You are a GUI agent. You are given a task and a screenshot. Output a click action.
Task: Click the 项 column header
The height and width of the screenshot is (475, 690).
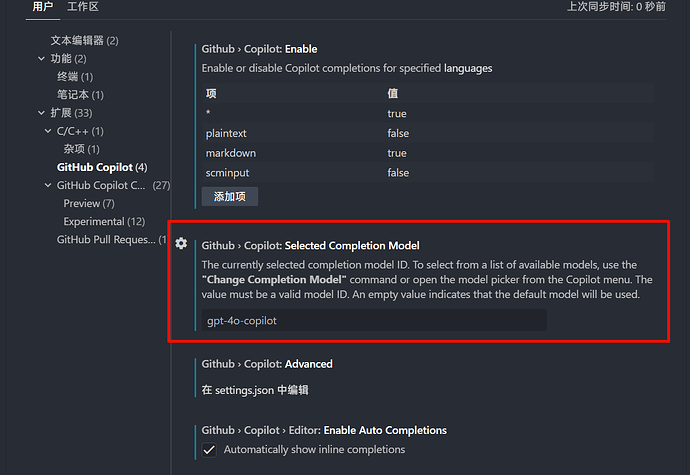click(211, 93)
